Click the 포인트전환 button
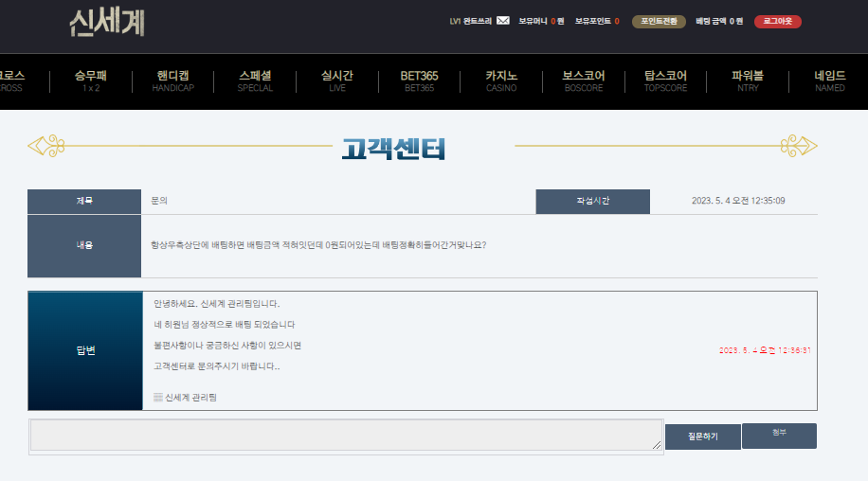 pyautogui.click(x=659, y=21)
